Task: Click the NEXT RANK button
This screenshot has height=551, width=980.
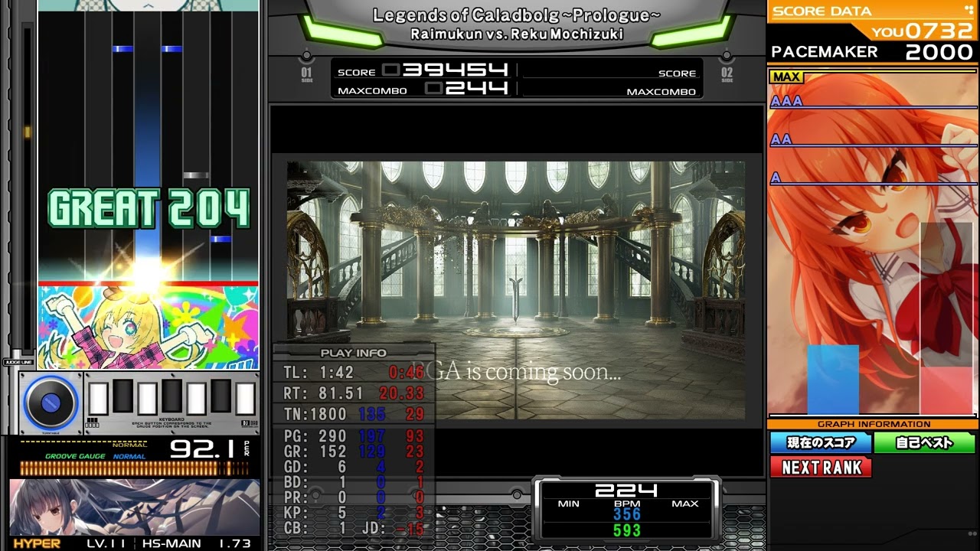Action: pos(821,467)
